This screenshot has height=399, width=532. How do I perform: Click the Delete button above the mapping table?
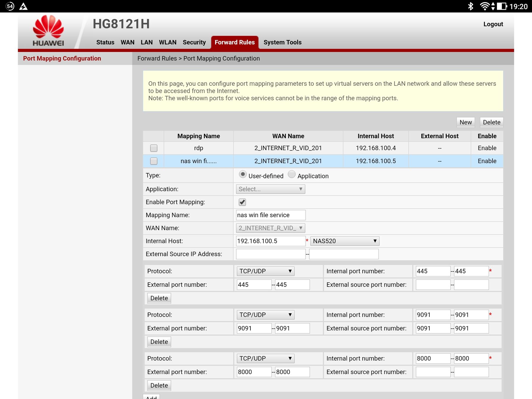click(492, 122)
